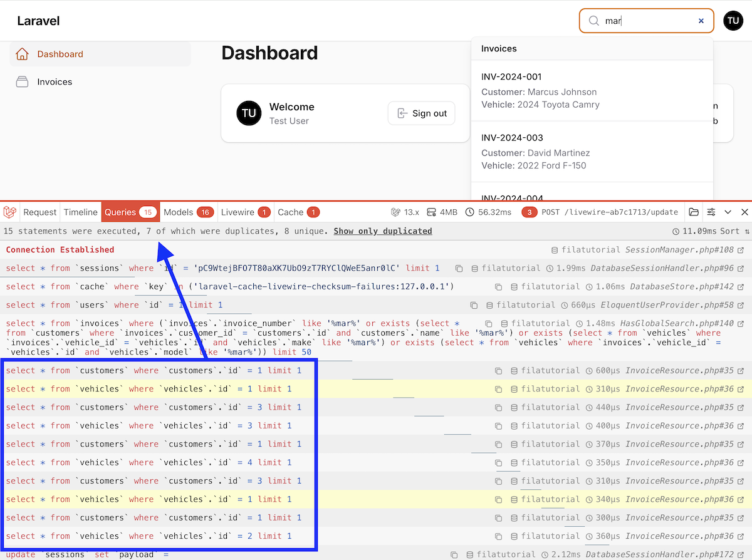Open the debugbar folder (open storage) icon
Image resolution: width=752 pixels, height=560 pixels.
pyautogui.click(x=694, y=212)
